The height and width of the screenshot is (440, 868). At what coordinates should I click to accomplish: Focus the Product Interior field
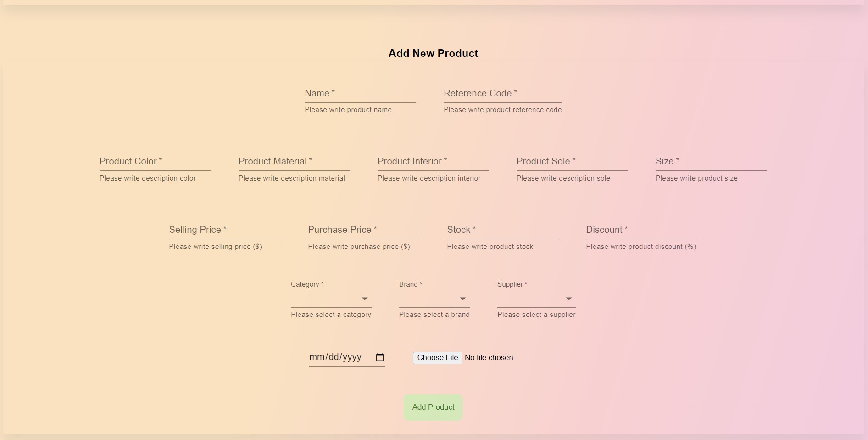433,164
